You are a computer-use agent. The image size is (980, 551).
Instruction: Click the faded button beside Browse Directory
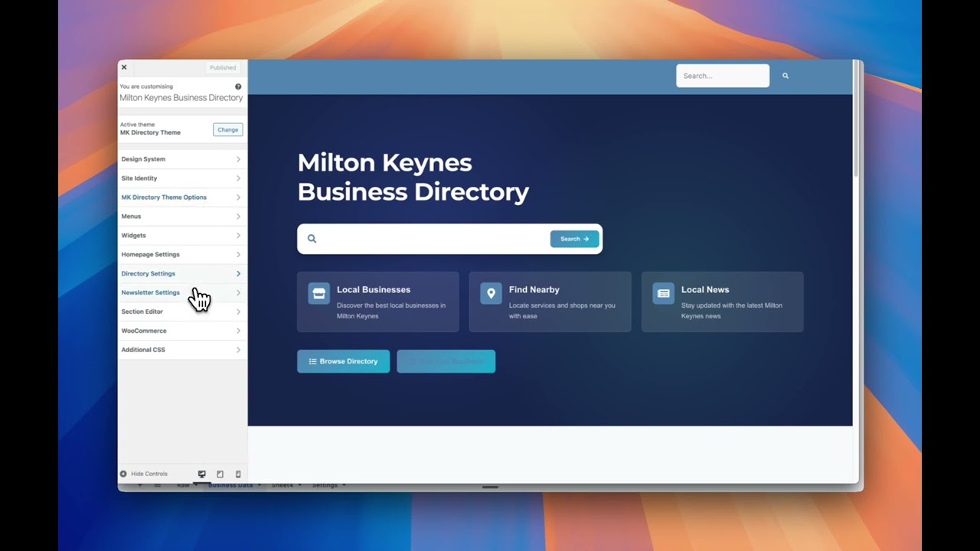point(446,361)
